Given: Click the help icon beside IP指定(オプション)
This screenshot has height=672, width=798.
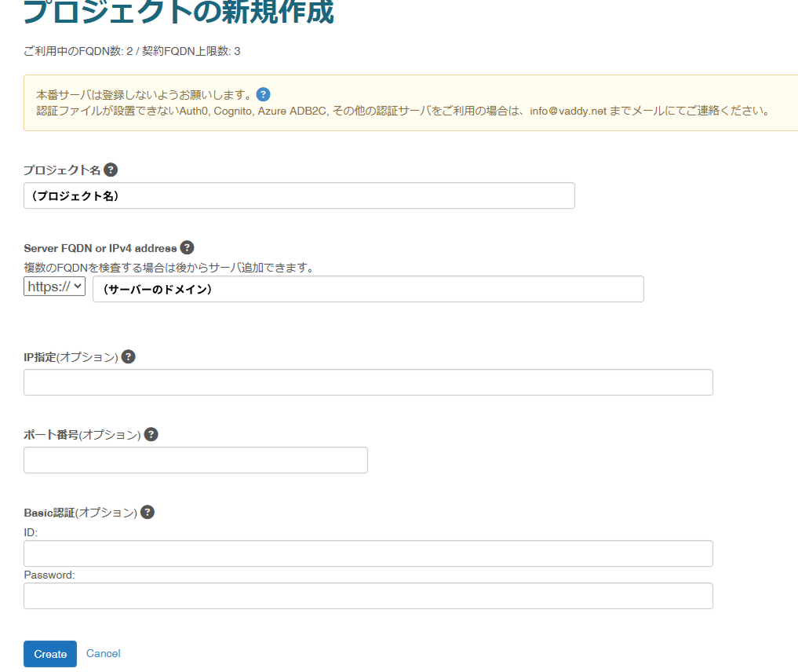Looking at the screenshot, I should (x=128, y=357).
